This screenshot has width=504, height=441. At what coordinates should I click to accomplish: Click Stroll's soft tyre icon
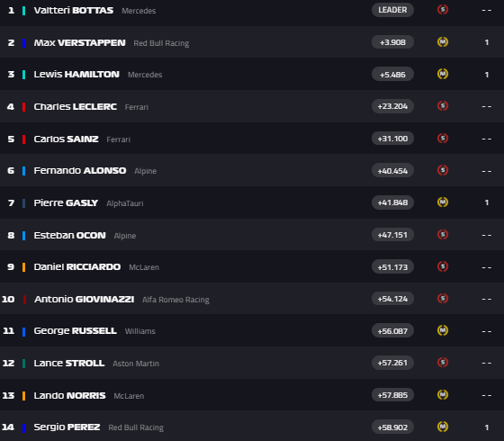[443, 363]
